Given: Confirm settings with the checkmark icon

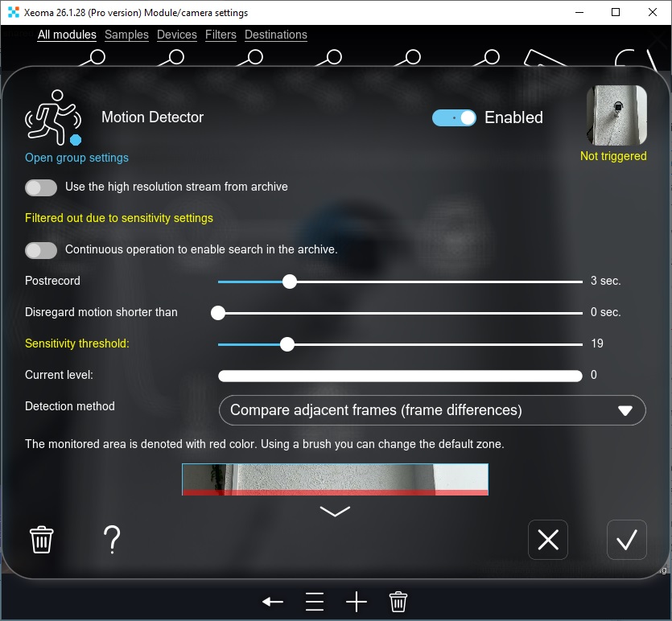Looking at the screenshot, I should (626, 539).
